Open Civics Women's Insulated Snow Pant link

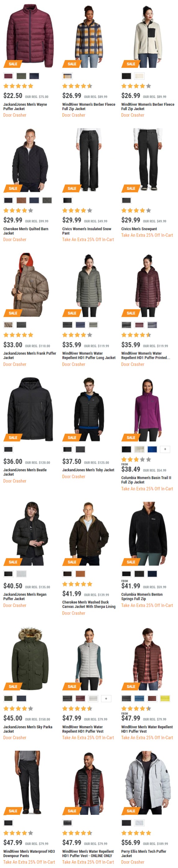tap(87, 231)
